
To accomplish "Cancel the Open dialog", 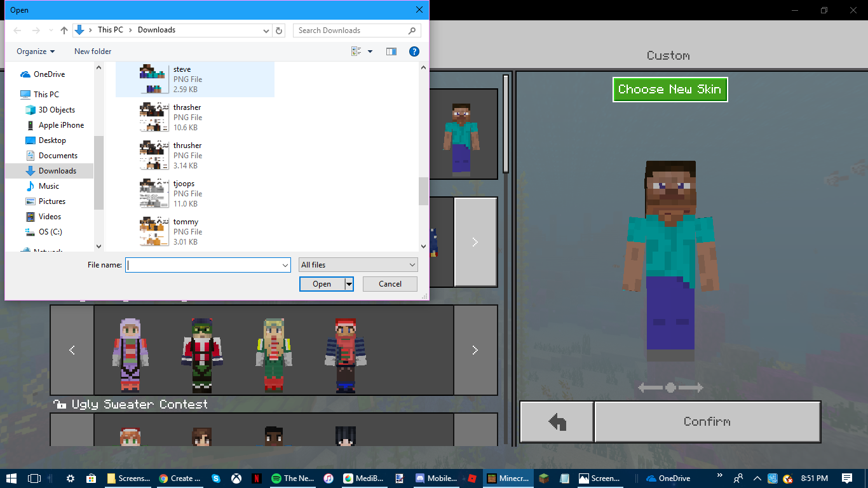I will tap(390, 284).
